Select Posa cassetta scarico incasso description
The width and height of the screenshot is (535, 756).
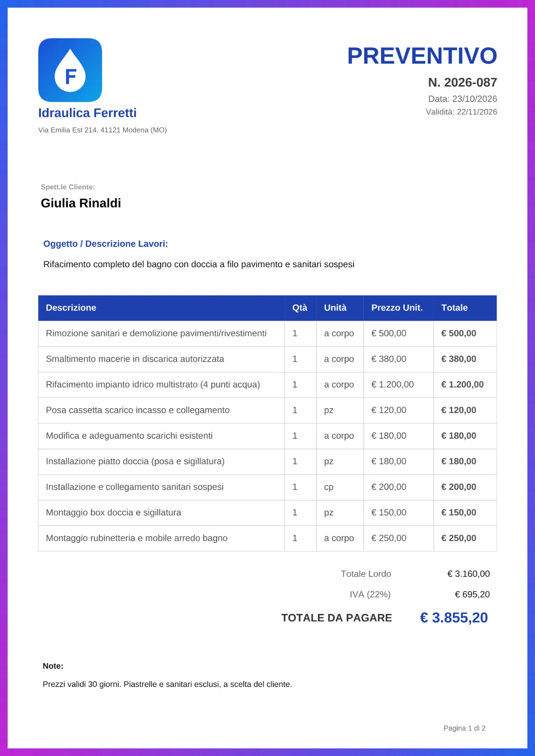(x=138, y=410)
